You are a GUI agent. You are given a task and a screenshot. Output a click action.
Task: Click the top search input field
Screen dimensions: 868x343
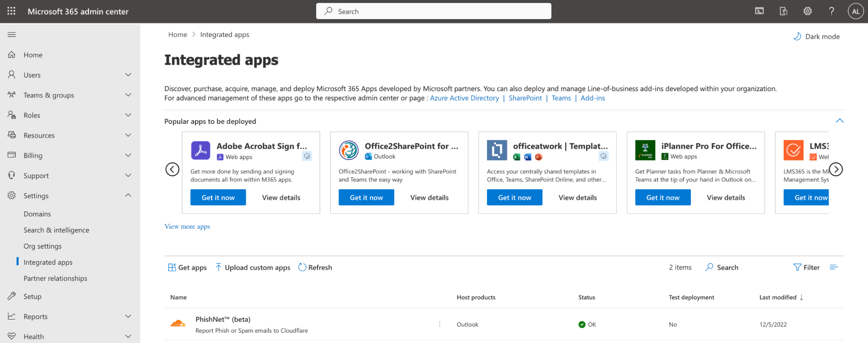click(433, 11)
